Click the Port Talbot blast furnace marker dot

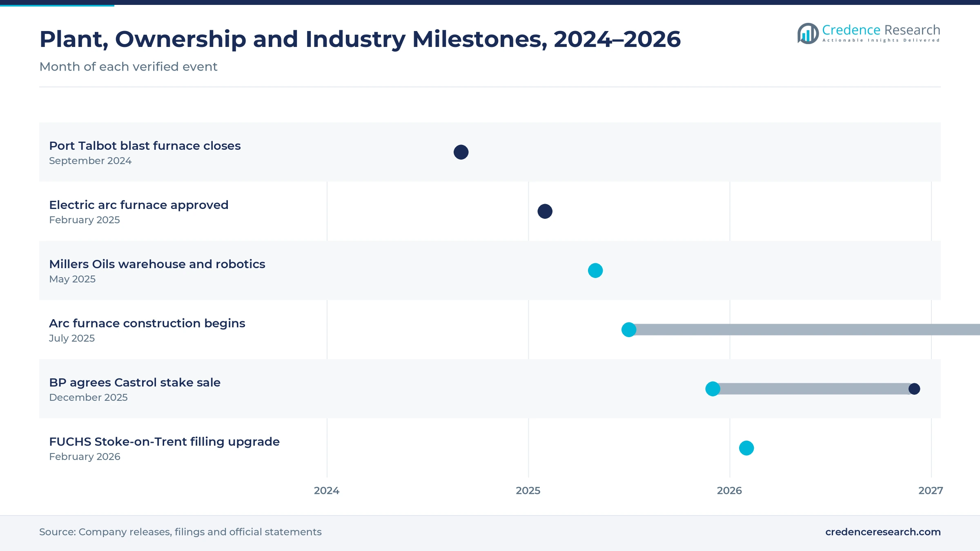[x=461, y=152]
